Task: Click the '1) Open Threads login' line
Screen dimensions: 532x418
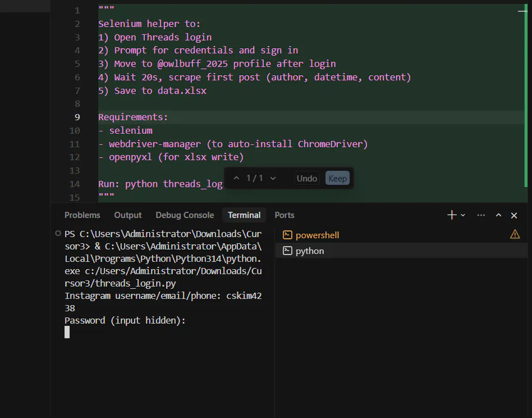Action: 155,37
